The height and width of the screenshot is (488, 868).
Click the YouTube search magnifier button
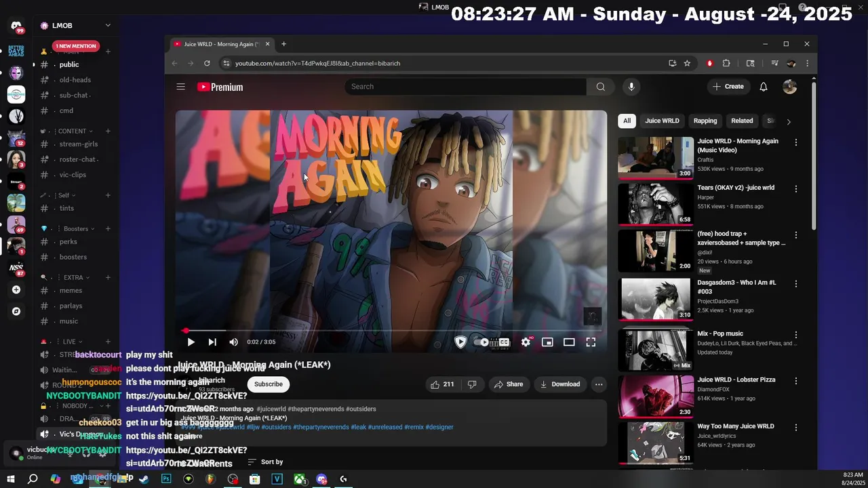pos(600,87)
